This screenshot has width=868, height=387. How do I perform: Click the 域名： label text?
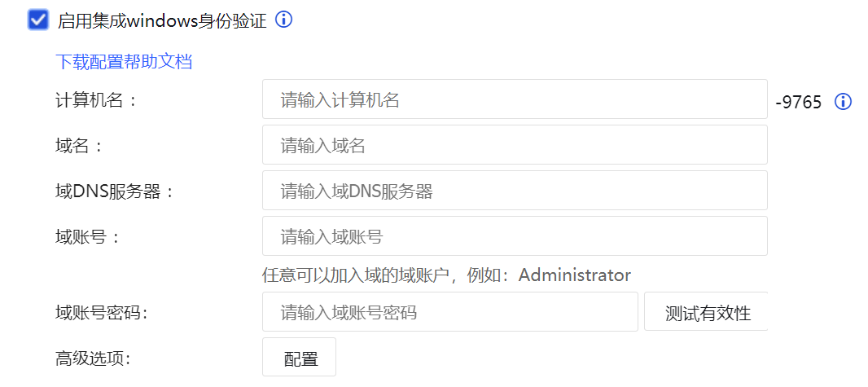click(x=79, y=146)
